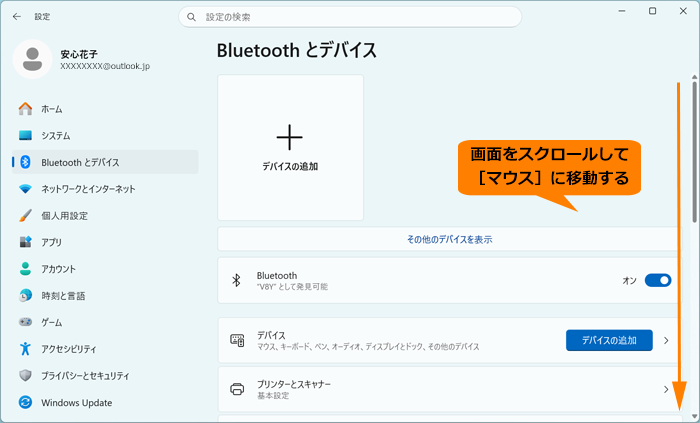Click the personalization paintbrush icon
Image resolution: width=700 pixels, height=423 pixels.
click(x=25, y=216)
